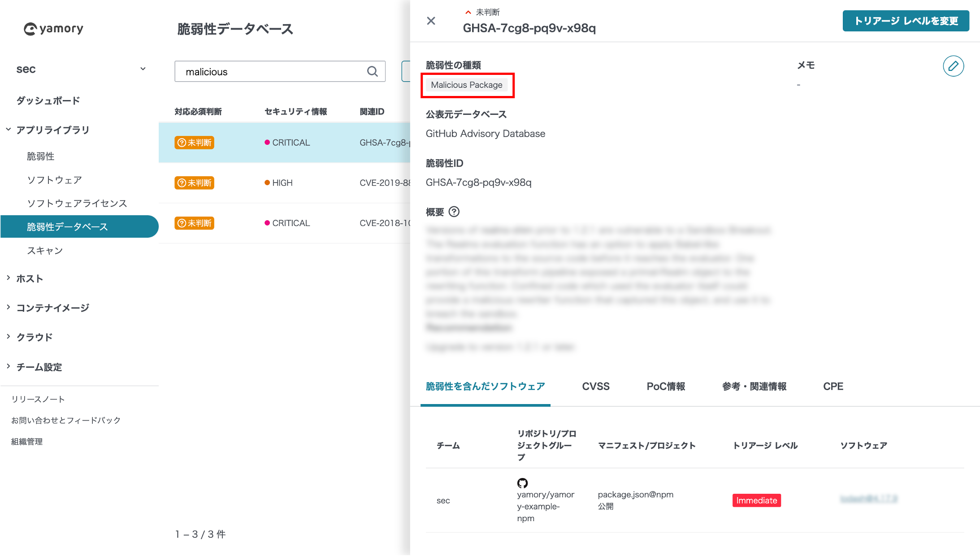980x557 pixels.
Task: Expand the ホスト section
Action: click(29, 278)
